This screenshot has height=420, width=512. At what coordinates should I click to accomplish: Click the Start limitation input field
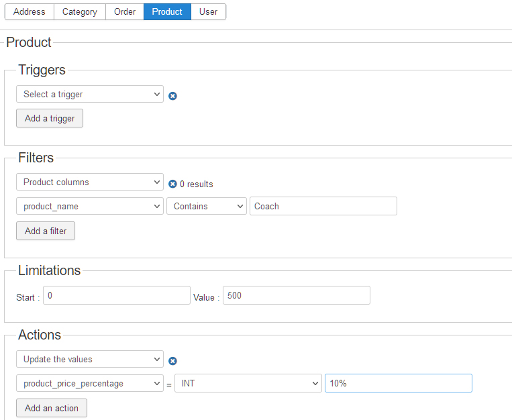coord(116,296)
